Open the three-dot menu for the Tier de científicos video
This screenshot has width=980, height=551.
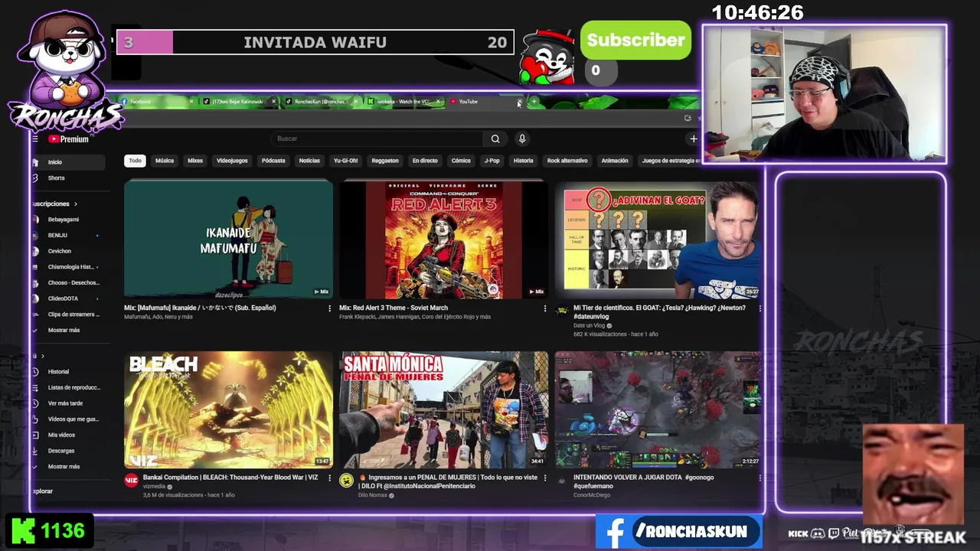coord(759,308)
